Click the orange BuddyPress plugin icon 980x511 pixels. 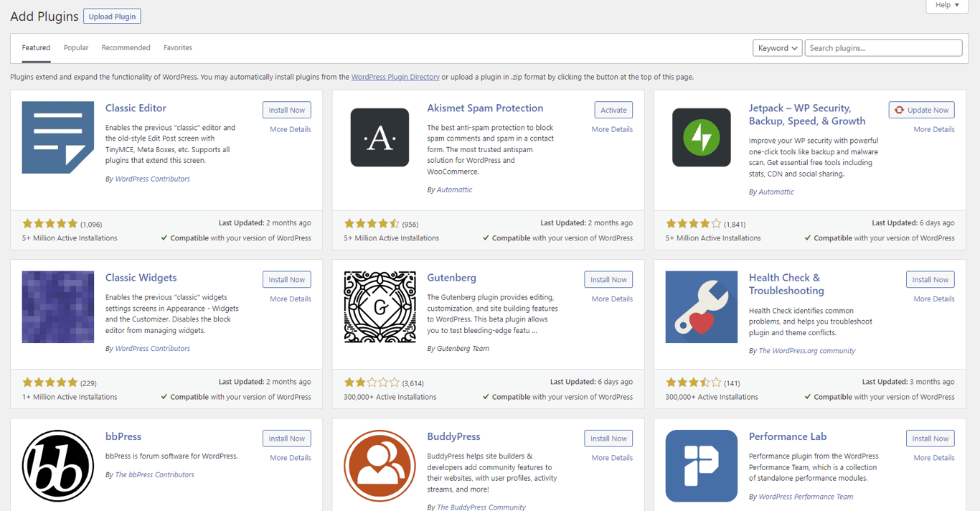[380, 465]
